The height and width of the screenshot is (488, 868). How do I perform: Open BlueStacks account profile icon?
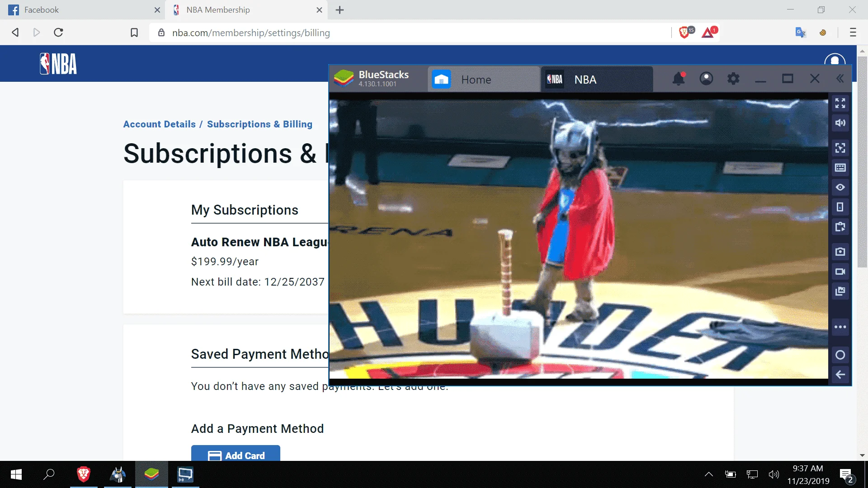tap(706, 79)
